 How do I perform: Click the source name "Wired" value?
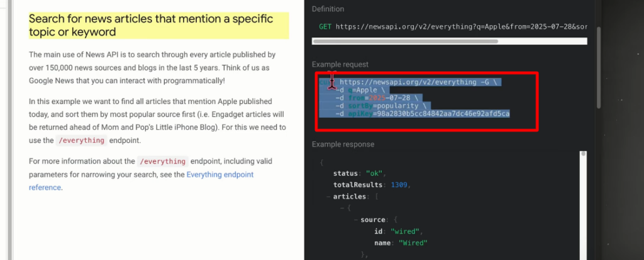tap(413, 243)
